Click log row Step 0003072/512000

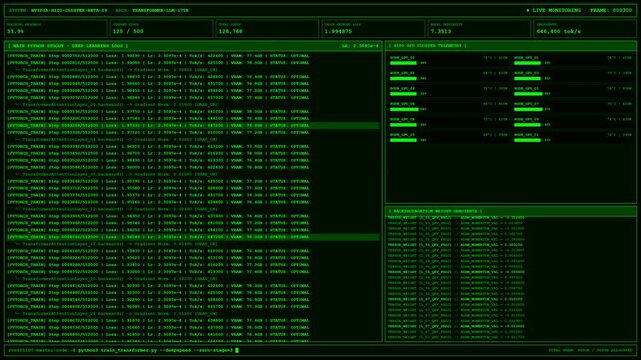tap(193, 98)
